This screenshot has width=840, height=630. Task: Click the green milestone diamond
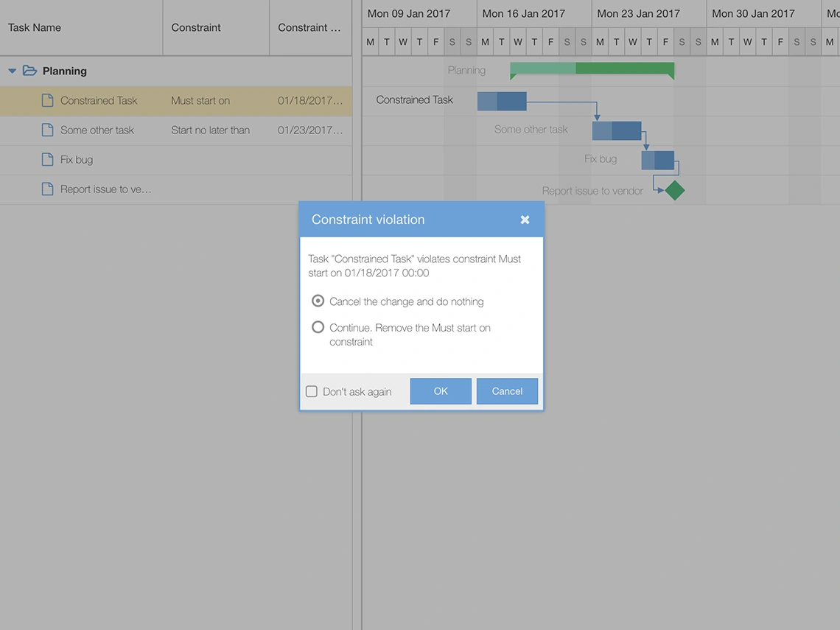click(675, 190)
